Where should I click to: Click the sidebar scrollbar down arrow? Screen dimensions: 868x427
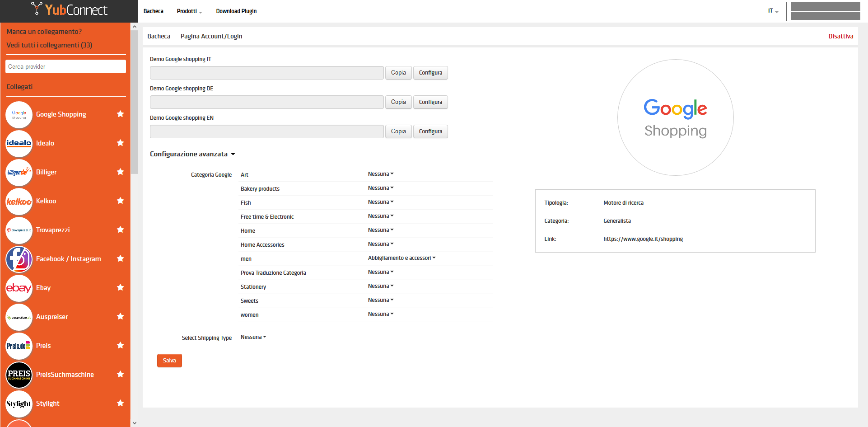pos(134,423)
